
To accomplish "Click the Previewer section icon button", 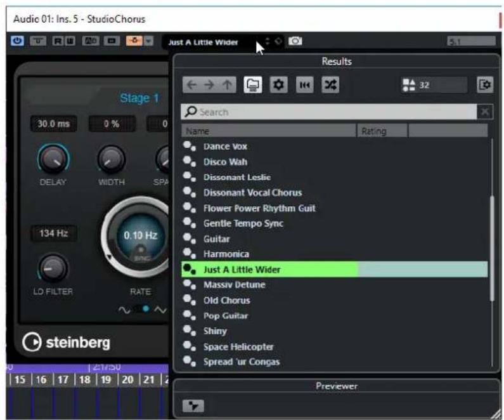I will (x=193, y=405).
